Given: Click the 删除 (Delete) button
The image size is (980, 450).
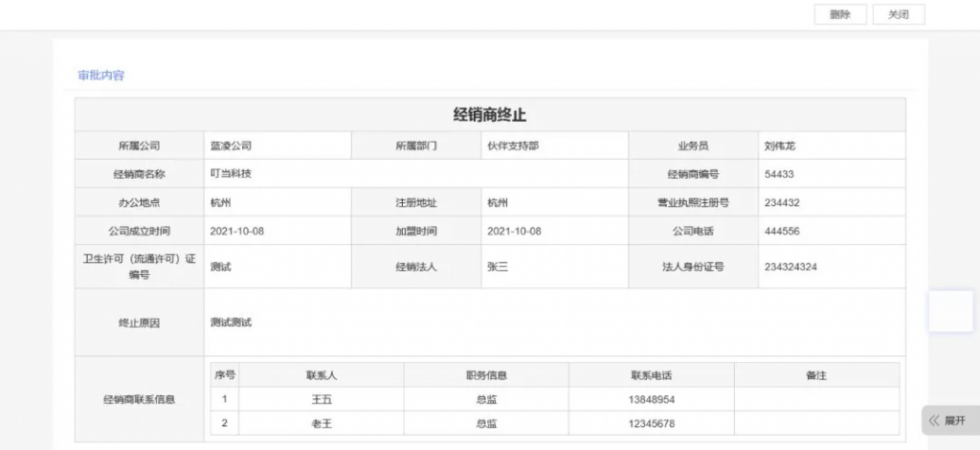Looking at the screenshot, I should point(840,14).
